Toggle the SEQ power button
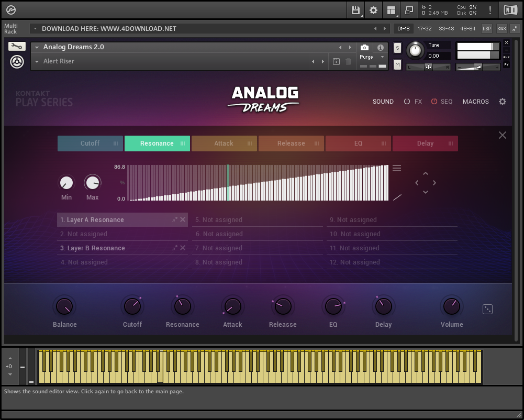The image size is (524, 420). point(434,101)
